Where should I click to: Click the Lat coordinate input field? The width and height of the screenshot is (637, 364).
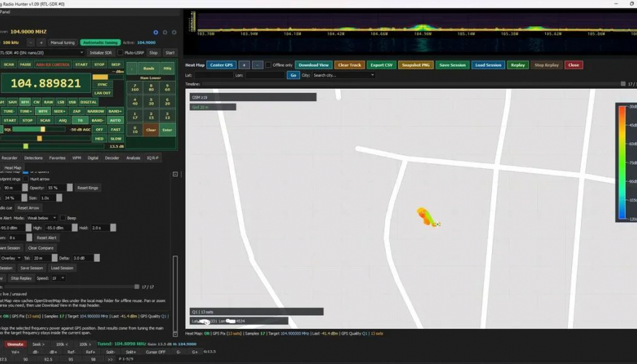point(213,75)
